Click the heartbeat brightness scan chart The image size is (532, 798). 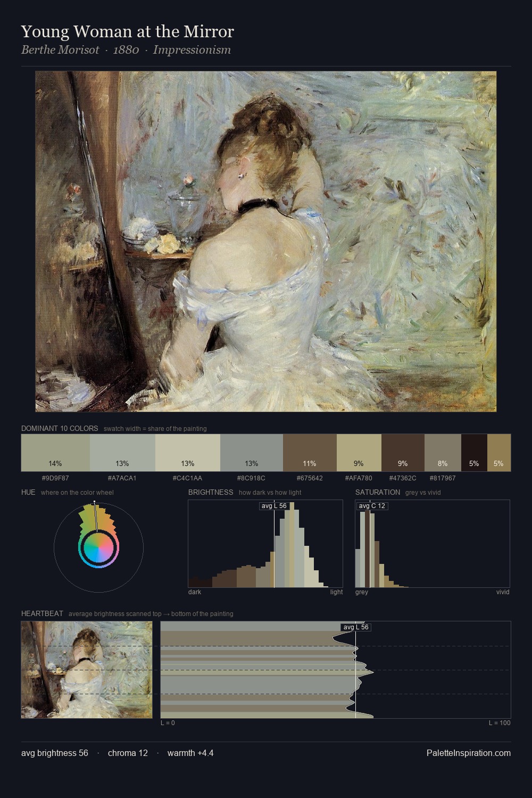coord(336,670)
